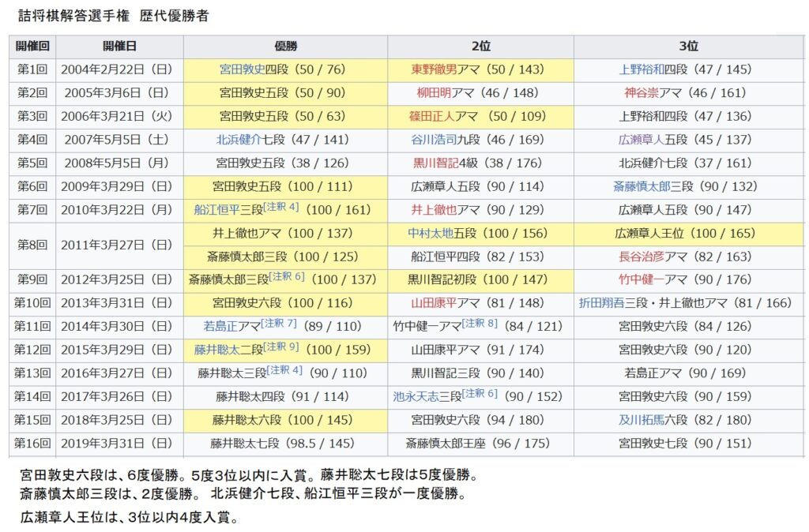Open 注釈 6 beside 斎藤慎太郎三段
Screen dimensions: 809x532
coord(287,276)
